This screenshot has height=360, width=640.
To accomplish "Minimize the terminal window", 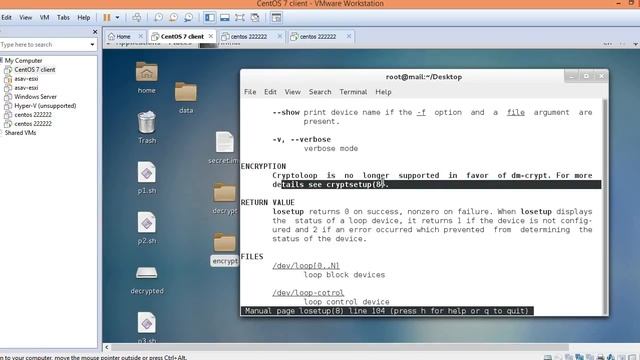I will (x=571, y=76).
